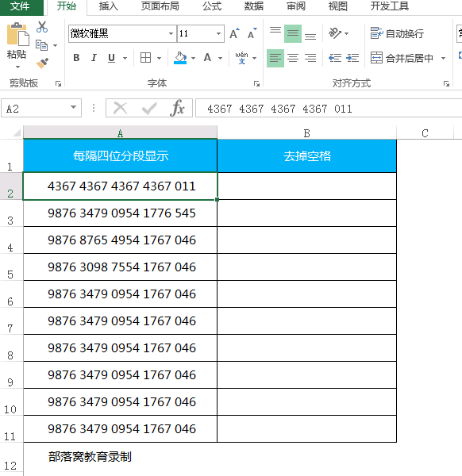Switch to the 公式 ribbon tab

click(212, 6)
